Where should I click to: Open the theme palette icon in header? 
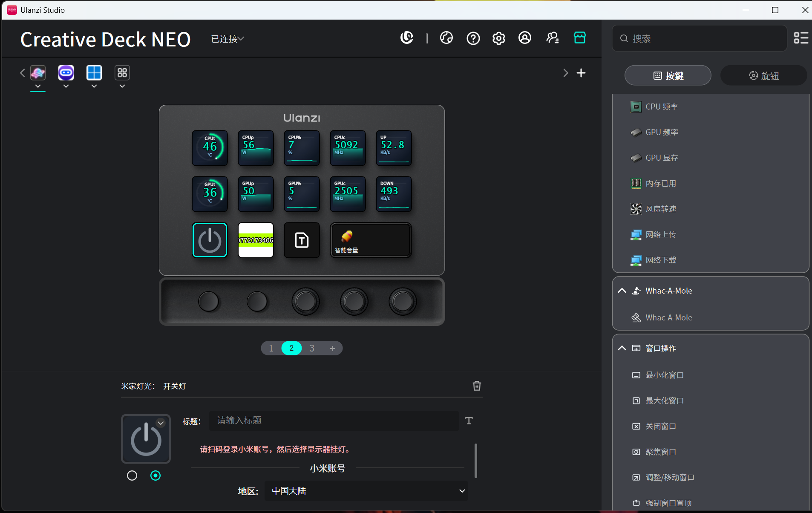[446, 38]
